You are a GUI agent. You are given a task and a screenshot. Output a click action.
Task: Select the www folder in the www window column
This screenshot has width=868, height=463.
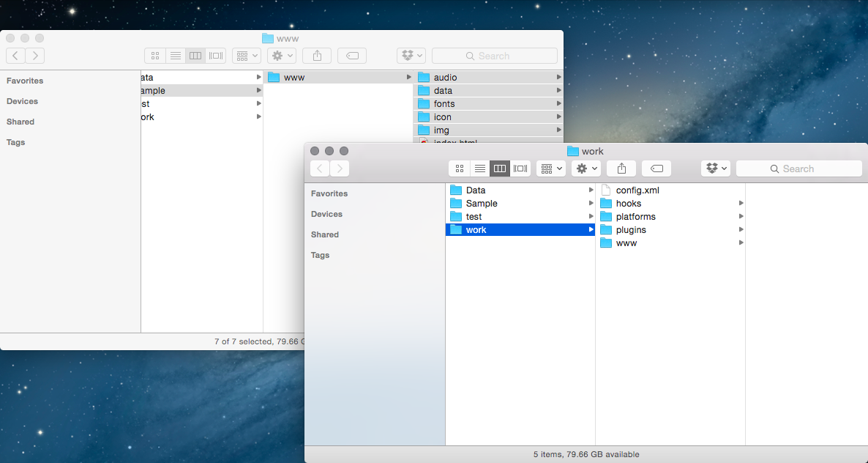pos(338,78)
